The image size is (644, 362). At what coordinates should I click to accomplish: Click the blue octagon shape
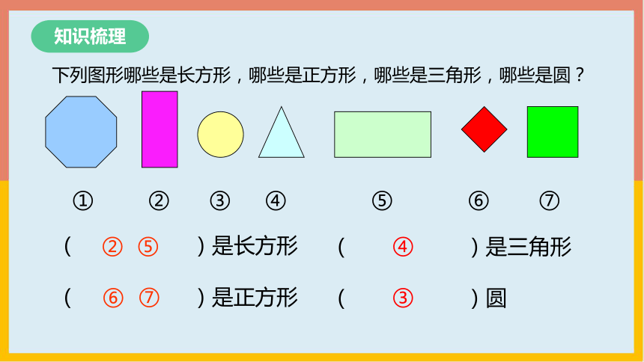tap(81, 132)
